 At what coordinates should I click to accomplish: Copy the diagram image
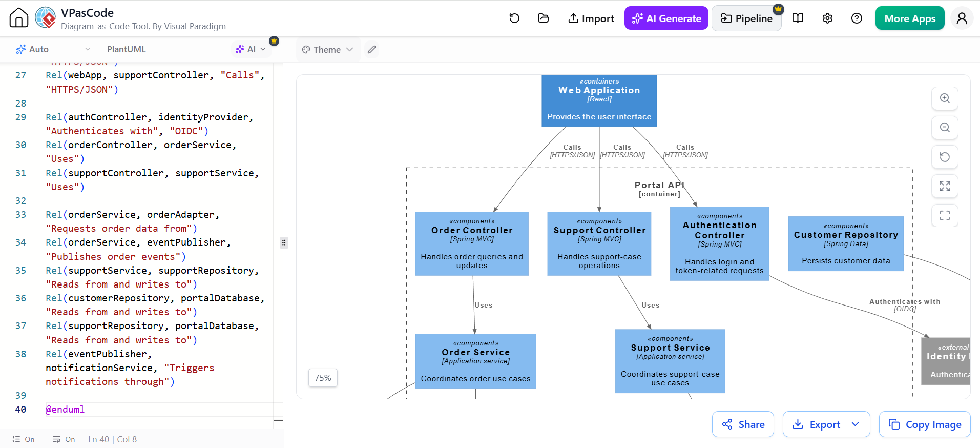925,424
